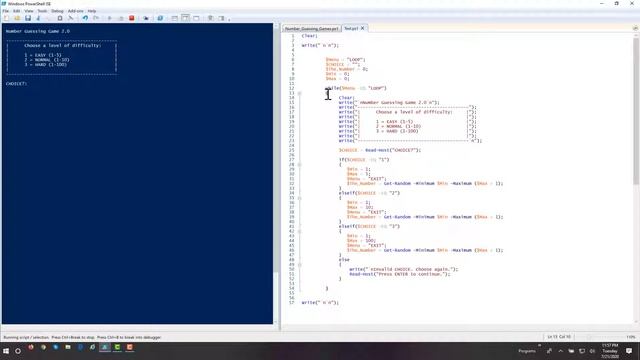This screenshot has width=640, height=360.
Task: Show the command window icon
Action: (210, 18)
